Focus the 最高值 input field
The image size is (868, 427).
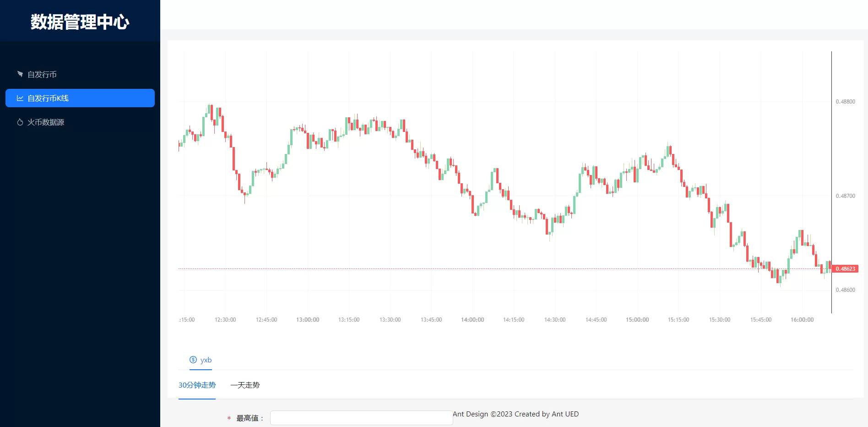pyautogui.click(x=361, y=418)
